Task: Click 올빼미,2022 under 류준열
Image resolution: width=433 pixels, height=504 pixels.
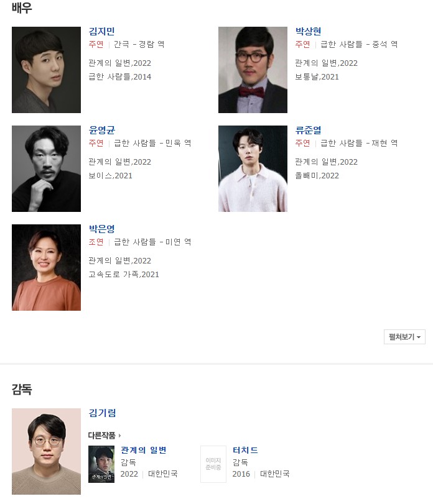Action: point(317,175)
